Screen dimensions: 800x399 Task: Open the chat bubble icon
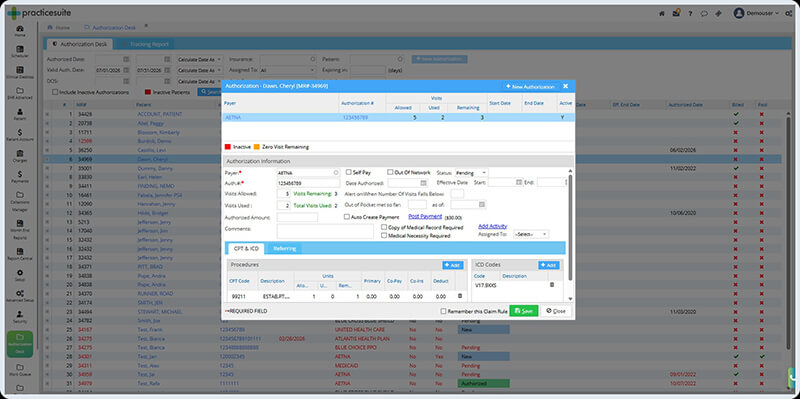[x=704, y=13]
